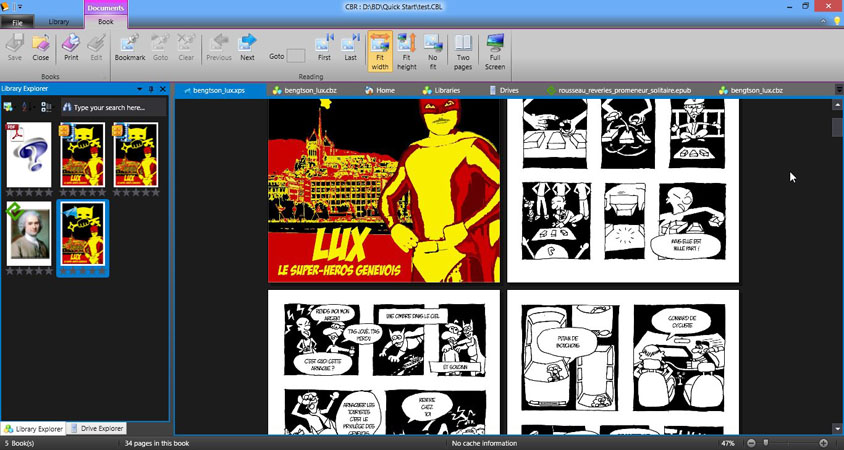Switch to Drive Explorer bottom tab

coord(96,429)
